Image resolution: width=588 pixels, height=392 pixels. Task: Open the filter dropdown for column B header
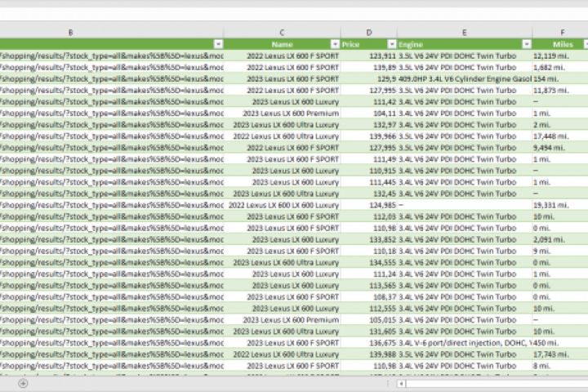click(x=218, y=44)
